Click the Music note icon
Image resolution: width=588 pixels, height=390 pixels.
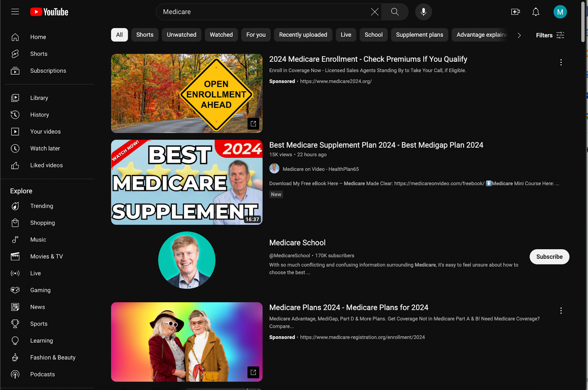coord(15,240)
